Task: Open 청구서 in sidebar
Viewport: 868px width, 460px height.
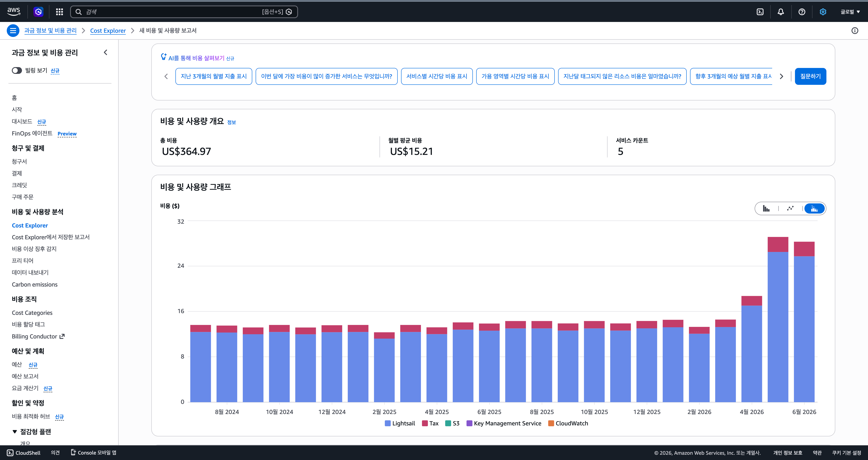Action: [x=19, y=161]
